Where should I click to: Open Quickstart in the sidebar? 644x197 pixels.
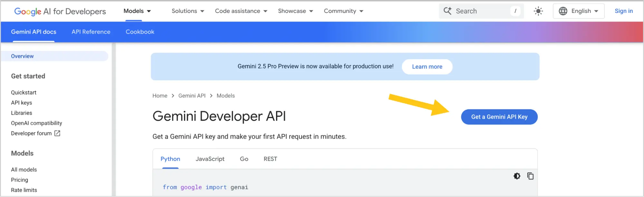[24, 93]
